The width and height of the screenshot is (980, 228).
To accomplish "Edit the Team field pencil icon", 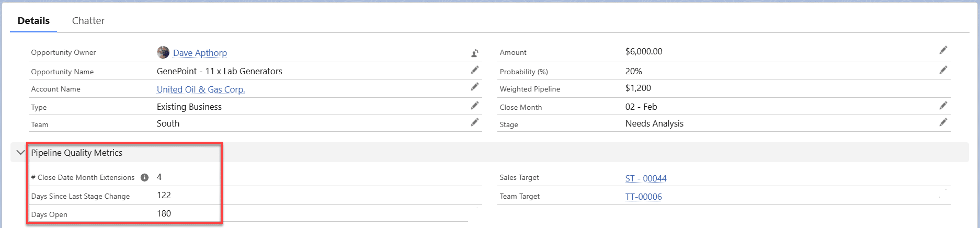I will (475, 122).
